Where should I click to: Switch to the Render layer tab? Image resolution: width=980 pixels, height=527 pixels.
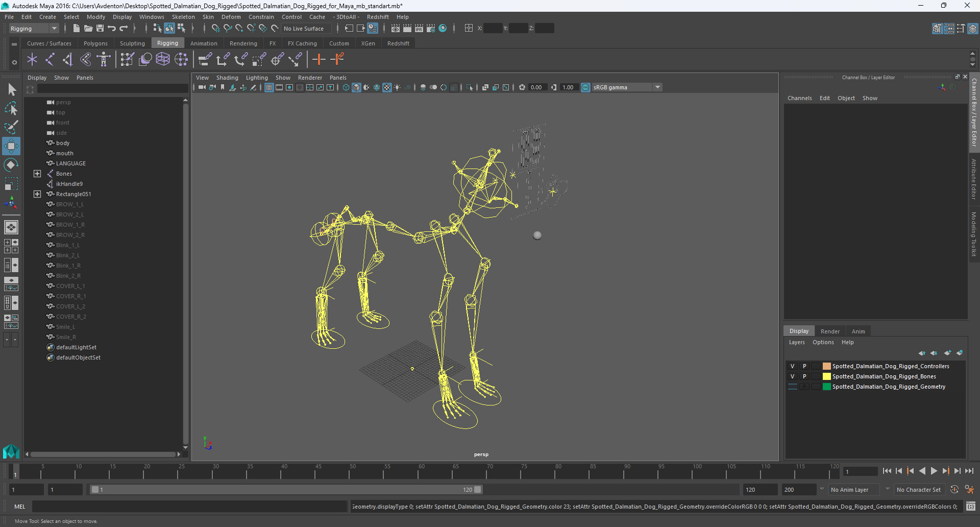830,331
